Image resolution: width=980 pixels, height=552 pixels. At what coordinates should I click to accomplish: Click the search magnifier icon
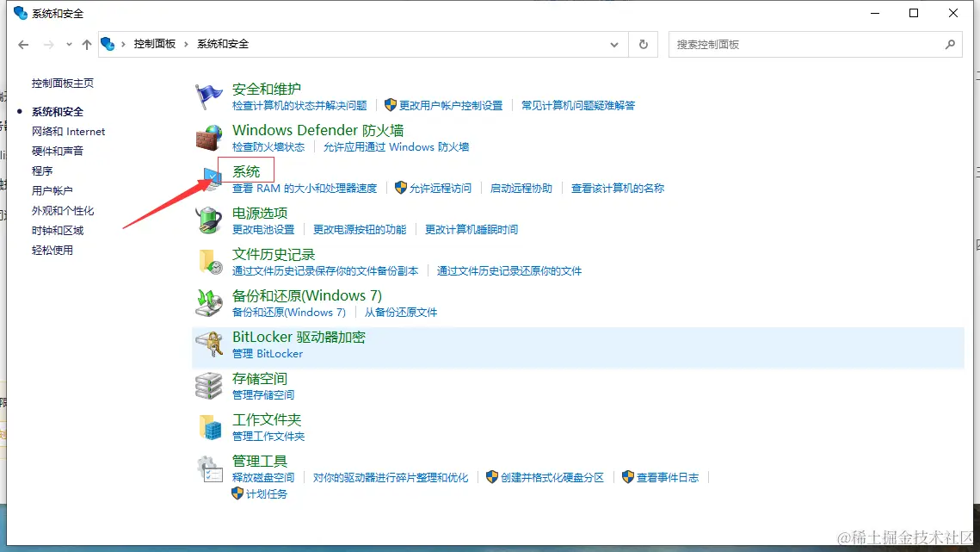(x=950, y=45)
